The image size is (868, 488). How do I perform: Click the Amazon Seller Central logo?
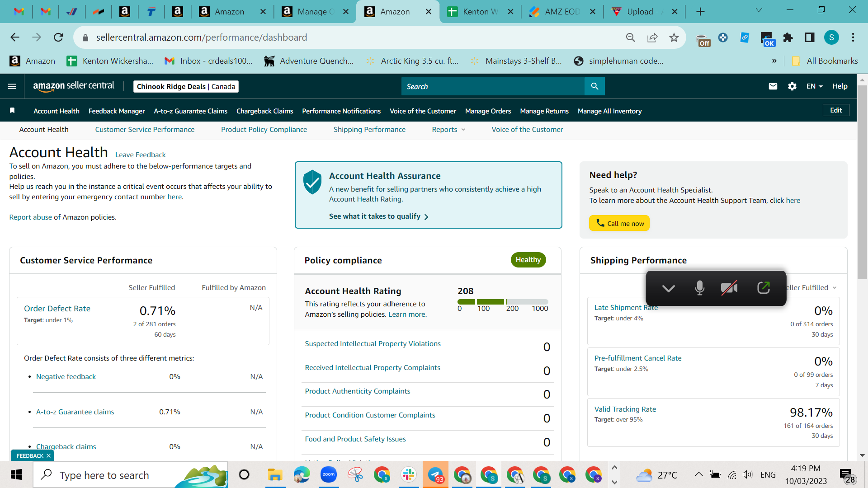point(74,86)
